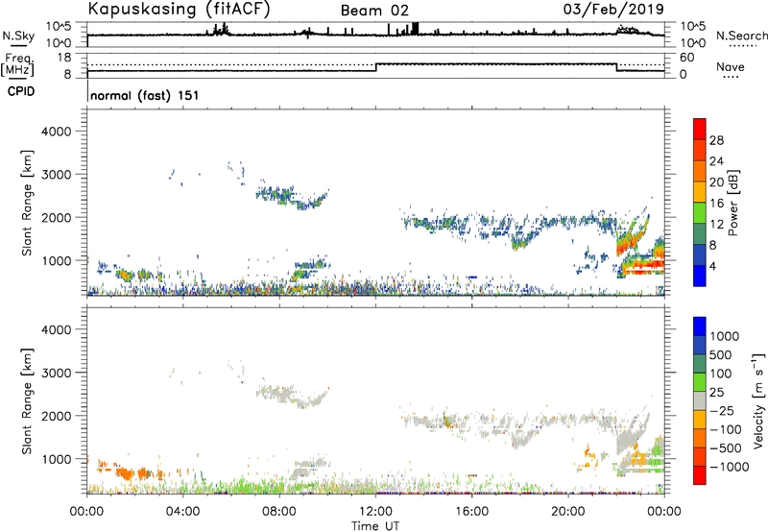
Task: Click the '-1000' velocity colorbar value
Action: (x=730, y=467)
